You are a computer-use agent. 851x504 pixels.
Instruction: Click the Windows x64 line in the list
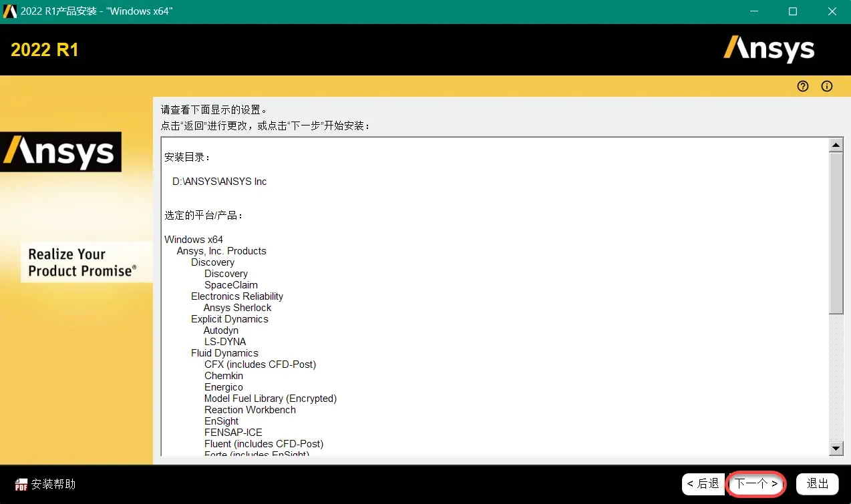pos(194,240)
